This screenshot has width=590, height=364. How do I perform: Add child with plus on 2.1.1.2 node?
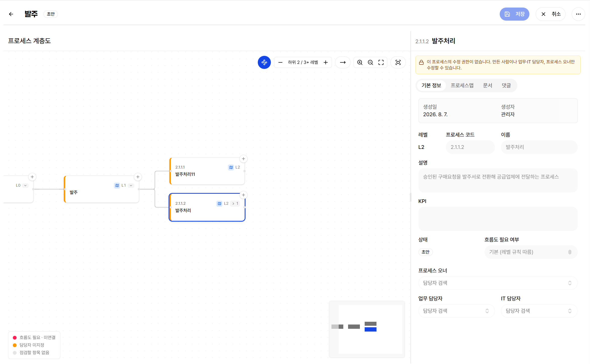point(243,195)
